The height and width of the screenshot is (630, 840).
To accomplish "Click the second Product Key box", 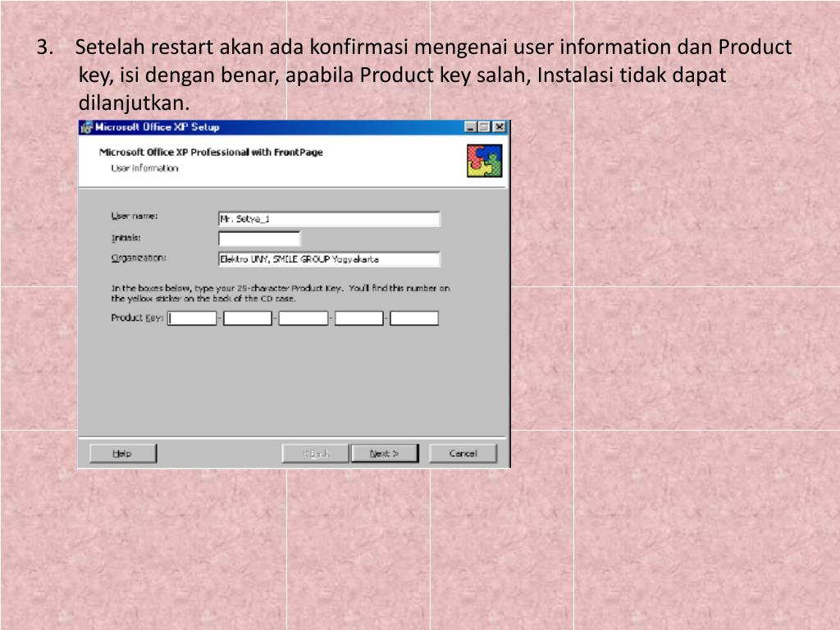I will (x=248, y=318).
